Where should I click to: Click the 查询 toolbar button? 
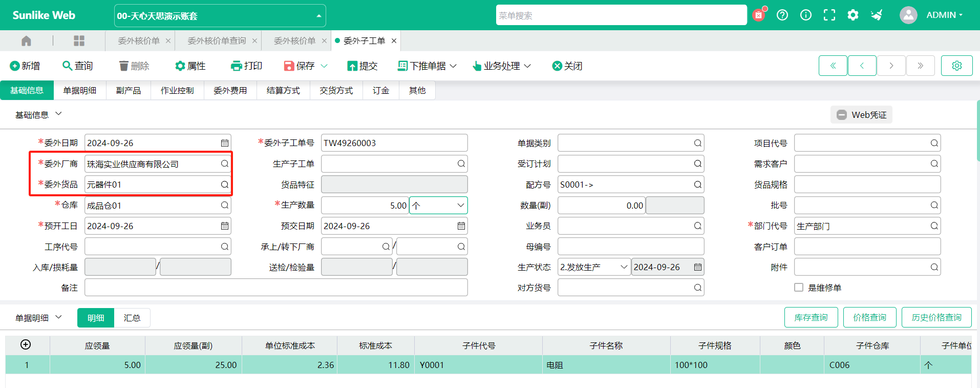click(x=78, y=66)
